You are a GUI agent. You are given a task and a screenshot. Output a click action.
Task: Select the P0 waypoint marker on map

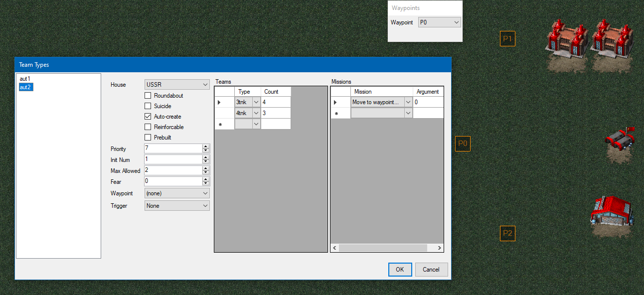463,144
